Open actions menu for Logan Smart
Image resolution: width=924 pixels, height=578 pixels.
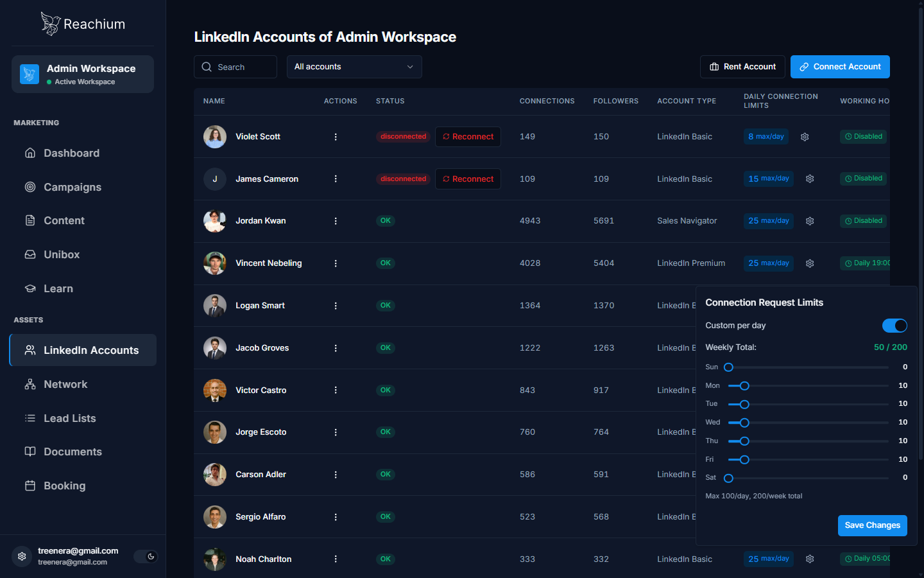tap(336, 306)
